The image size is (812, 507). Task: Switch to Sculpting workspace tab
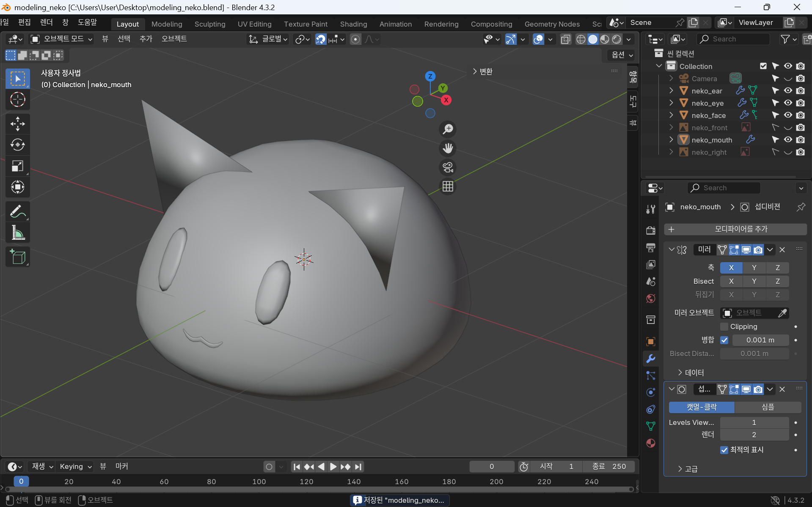pyautogui.click(x=210, y=24)
